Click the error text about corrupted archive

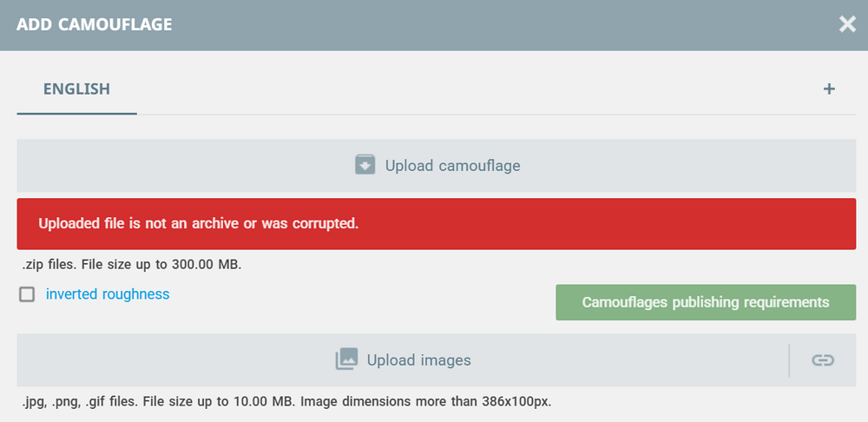click(x=198, y=223)
